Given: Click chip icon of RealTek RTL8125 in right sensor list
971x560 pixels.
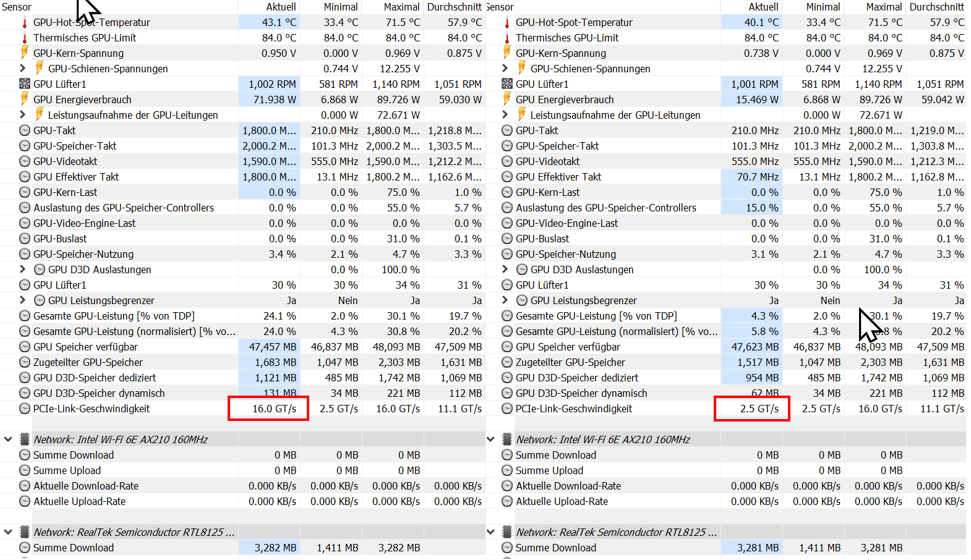Looking at the screenshot, I should pyautogui.click(x=507, y=532).
